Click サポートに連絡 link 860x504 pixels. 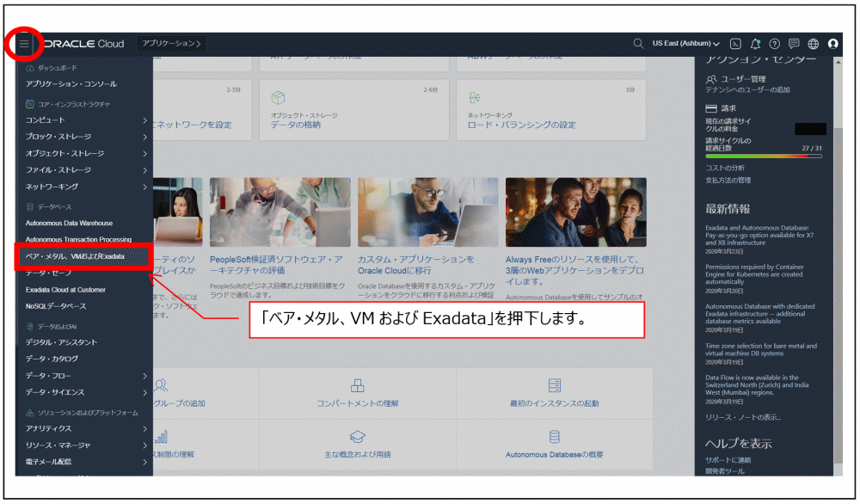[728, 460]
